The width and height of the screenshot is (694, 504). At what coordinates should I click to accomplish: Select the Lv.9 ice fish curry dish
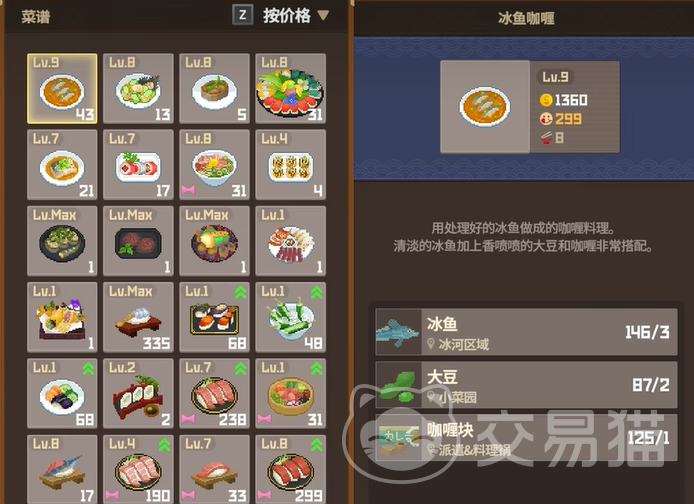point(62,88)
